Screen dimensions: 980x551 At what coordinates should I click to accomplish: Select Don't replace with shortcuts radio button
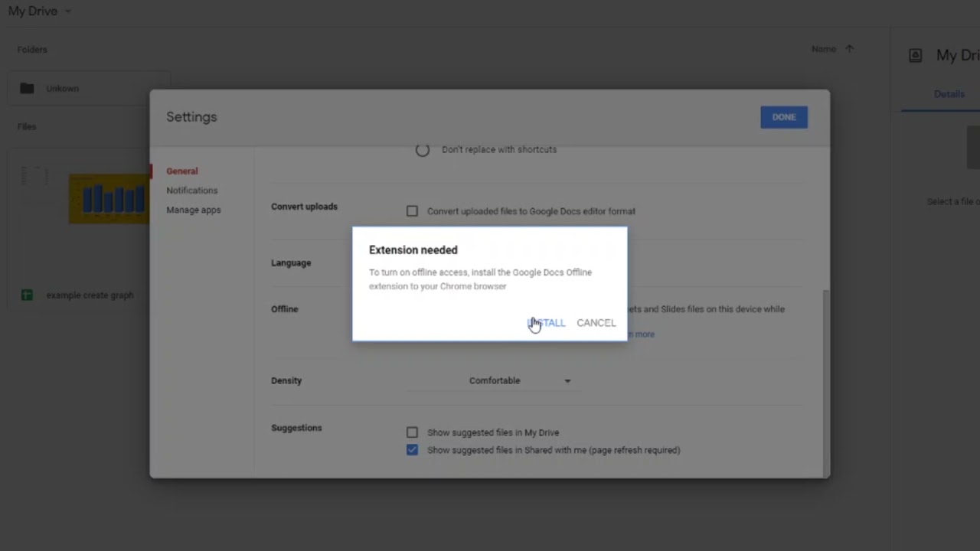coord(423,150)
